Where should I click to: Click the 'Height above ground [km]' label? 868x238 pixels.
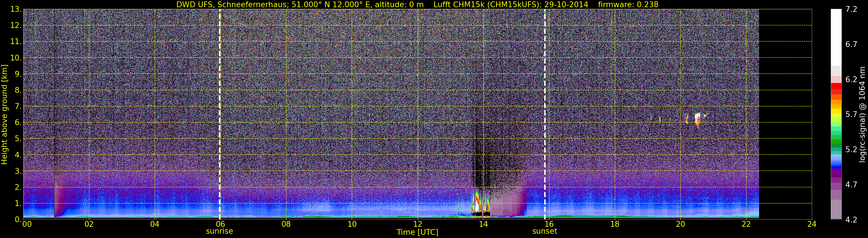click(x=4, y=114)
